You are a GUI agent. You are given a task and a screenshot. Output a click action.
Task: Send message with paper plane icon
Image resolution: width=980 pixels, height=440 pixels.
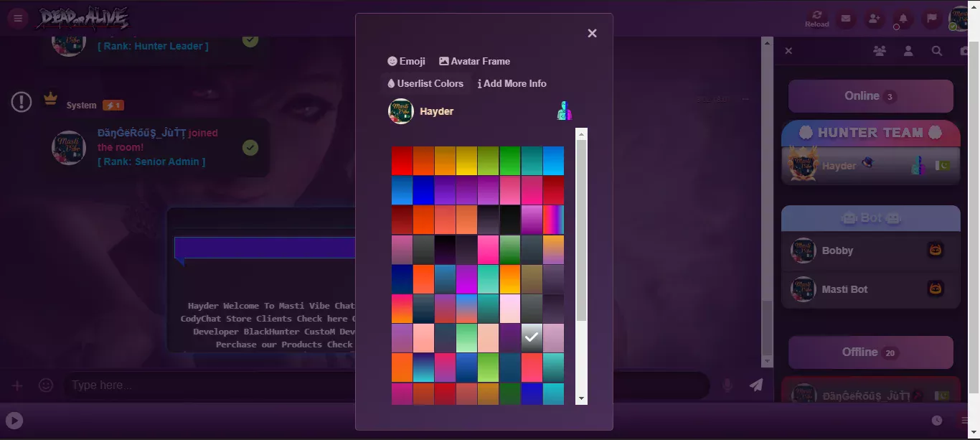click(x=756, y=385)
